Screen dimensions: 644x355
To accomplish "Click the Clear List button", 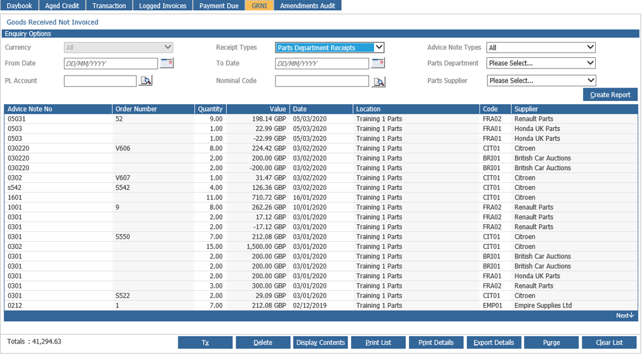I will [609, 342].
